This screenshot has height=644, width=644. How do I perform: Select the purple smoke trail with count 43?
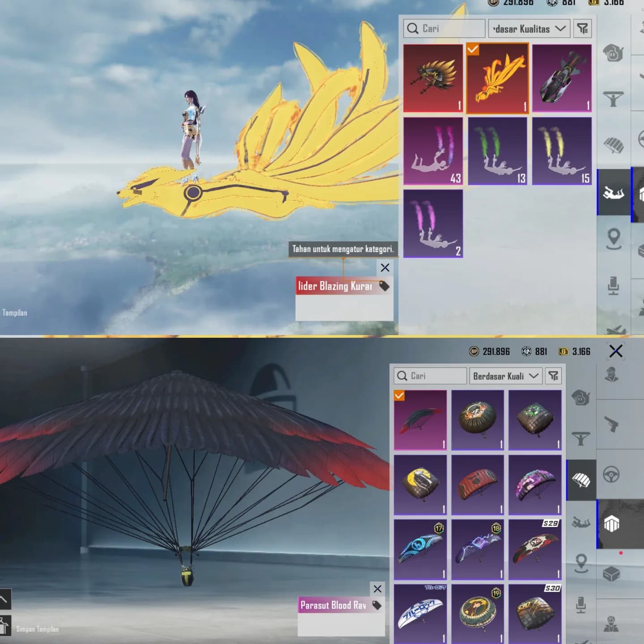pyautogui.click(x=433, y=151)
